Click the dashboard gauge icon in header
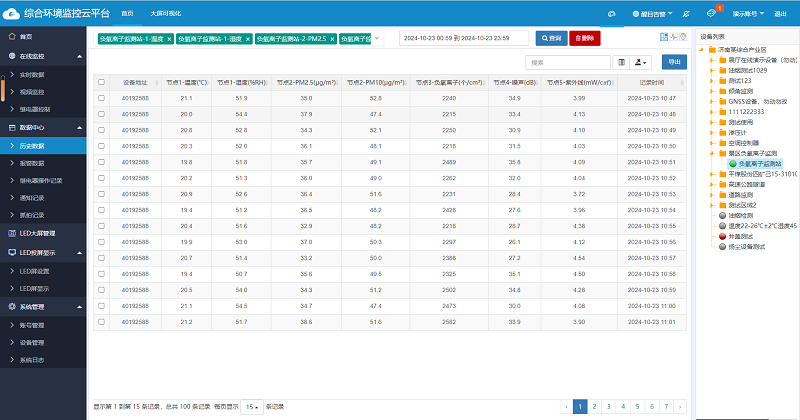This screenshot has width=800, height=420. 612,14
